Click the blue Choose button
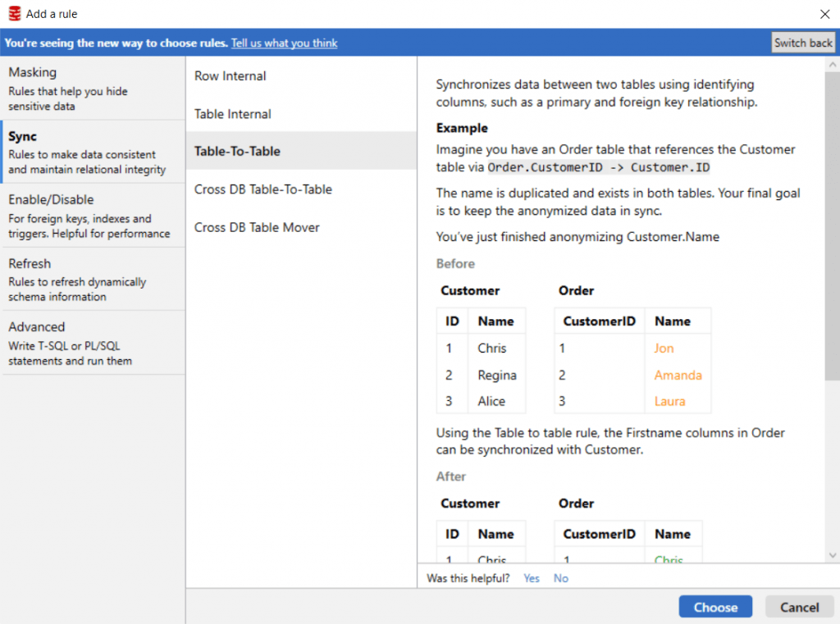840x624 pixels. click(715, 607)
